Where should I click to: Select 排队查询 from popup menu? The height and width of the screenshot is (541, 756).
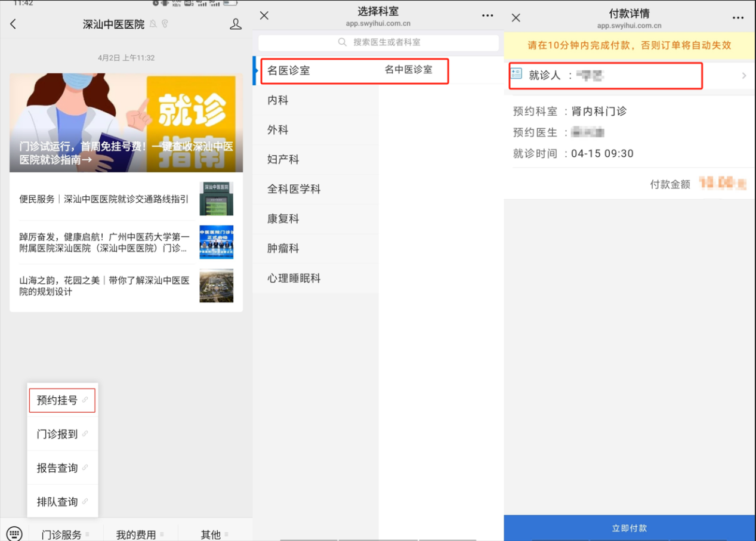pos(62,502)
